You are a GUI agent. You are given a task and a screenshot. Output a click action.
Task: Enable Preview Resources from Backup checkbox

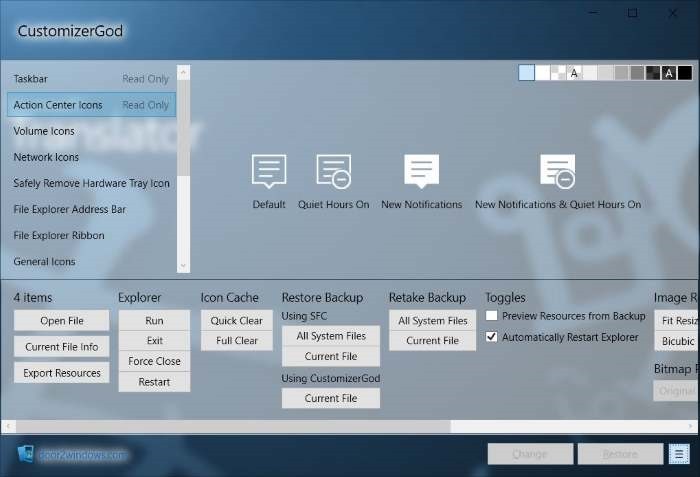[x=492, y=315]
